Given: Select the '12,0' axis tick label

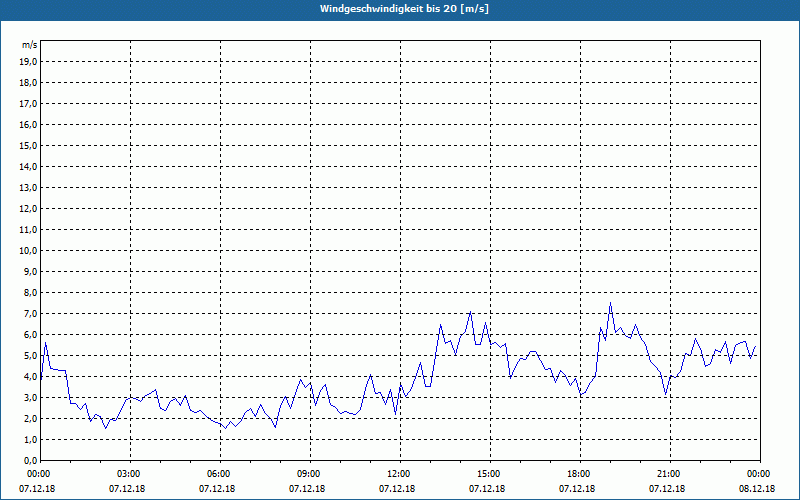Looking at the screenshot, I should 28,209.
